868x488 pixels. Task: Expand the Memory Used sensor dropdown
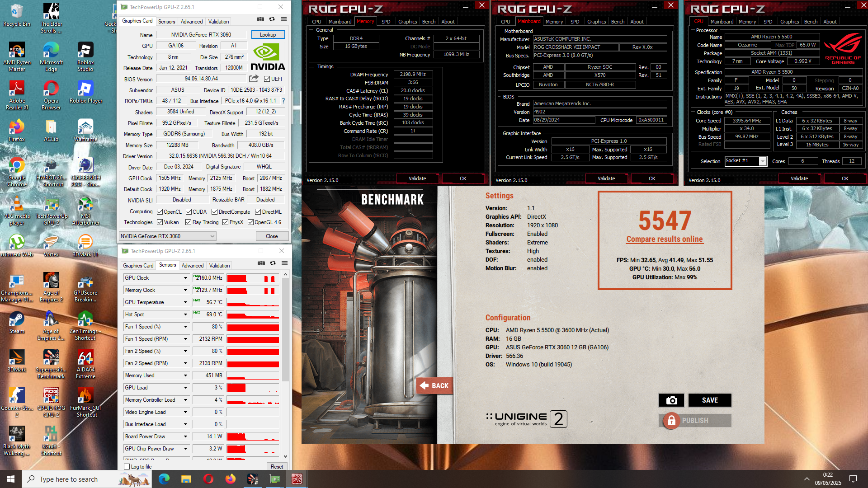point(185,375)
